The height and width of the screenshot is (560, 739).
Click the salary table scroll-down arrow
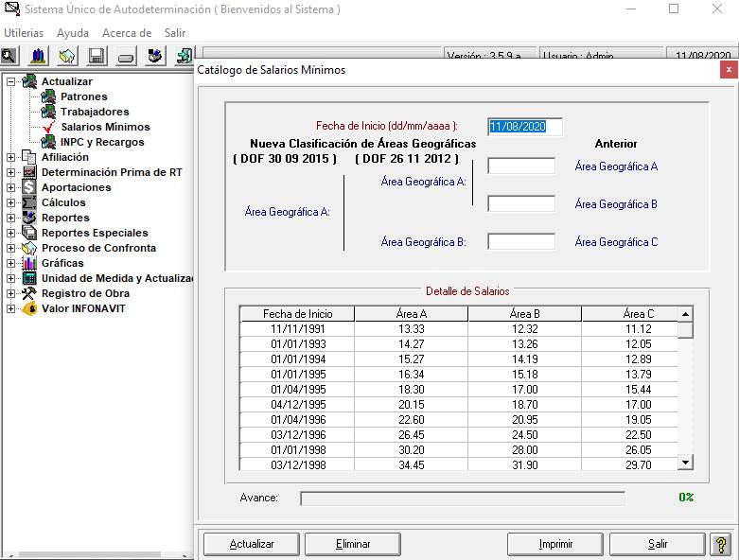(686, 463)
